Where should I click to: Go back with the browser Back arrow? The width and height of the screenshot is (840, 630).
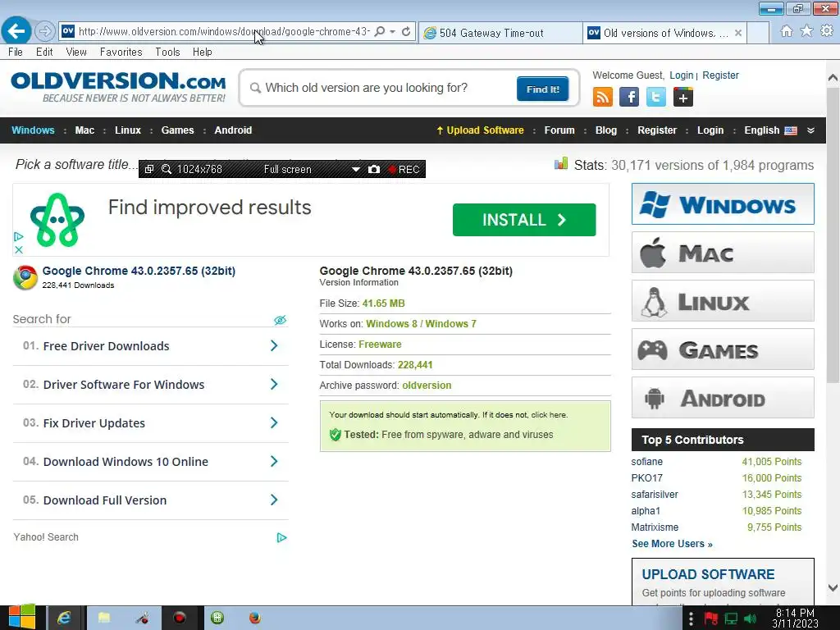pyautogui.click(x=16, y=30)
